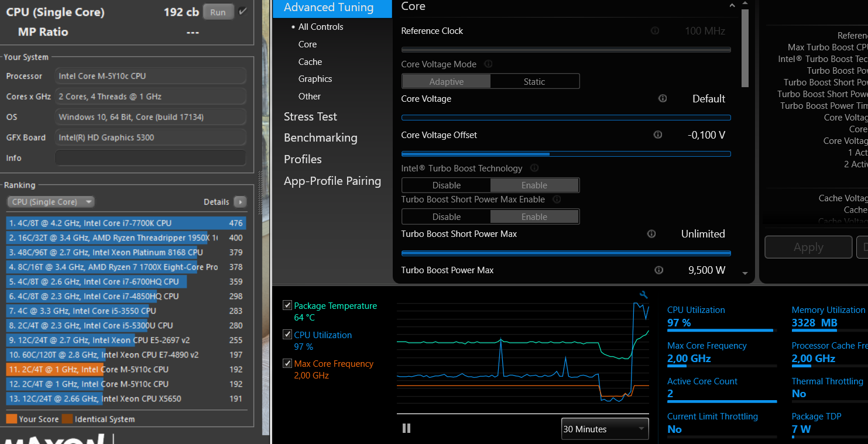Adjust the Core Voltage slider
Image resolution: width=868 pixels, height=444 pixels.
pos(566,118)
